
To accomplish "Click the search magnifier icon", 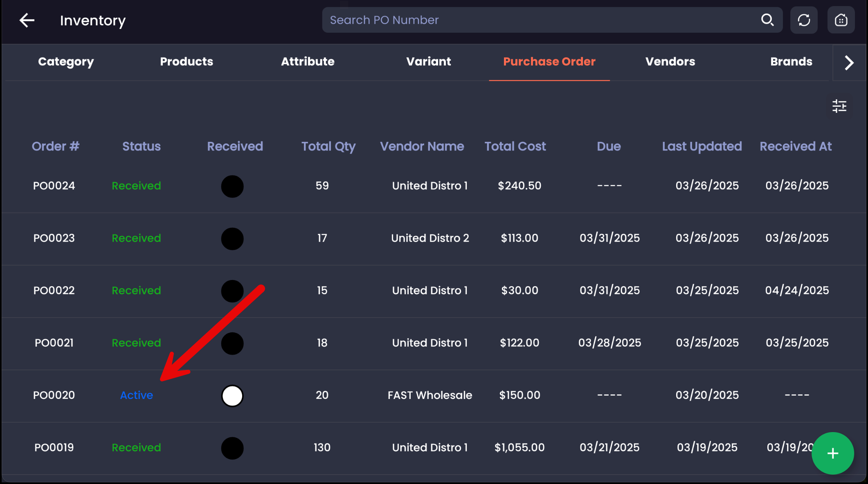I will point(767,20).
